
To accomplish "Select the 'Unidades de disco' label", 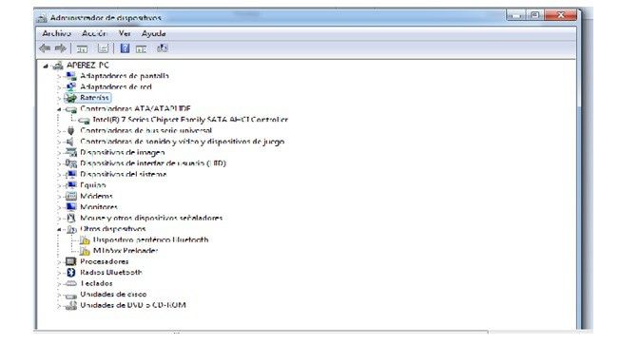I will point(113,295).
